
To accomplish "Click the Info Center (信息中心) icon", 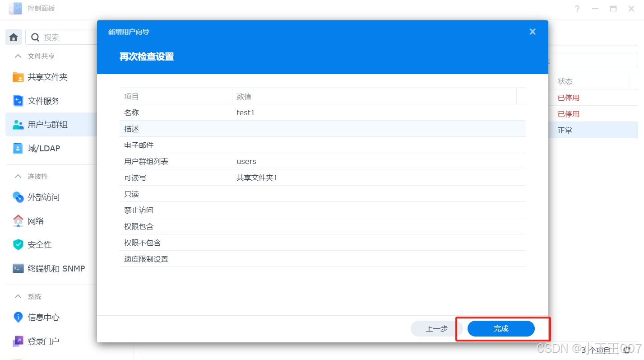I will (18, 318).
